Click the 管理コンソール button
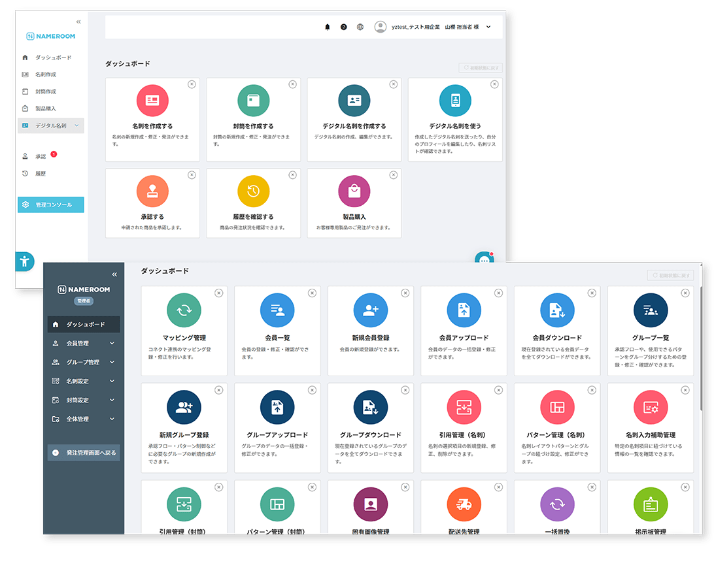 pos(51,204)
